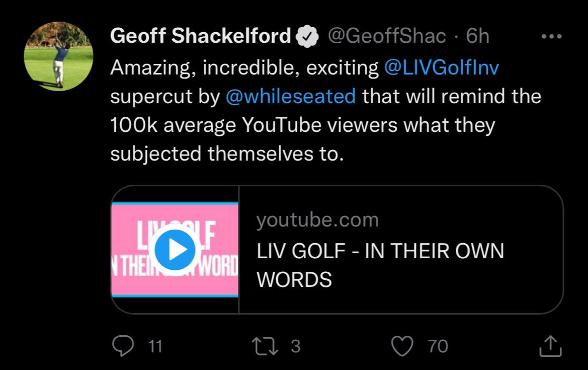Click the 6h tweet timestamp

tap(477, 36)
